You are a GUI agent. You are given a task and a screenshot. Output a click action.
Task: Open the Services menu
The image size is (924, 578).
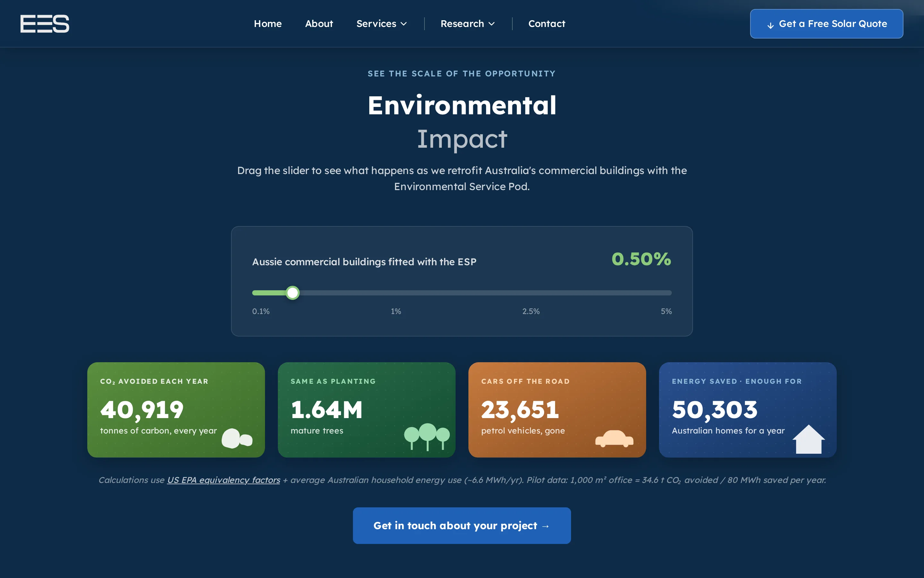[381, 24]
